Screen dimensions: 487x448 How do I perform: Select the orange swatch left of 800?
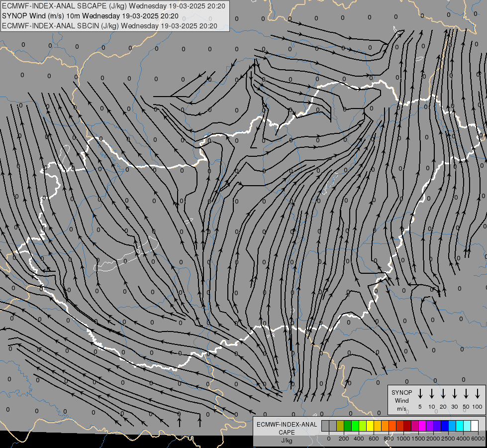(385, 426)
